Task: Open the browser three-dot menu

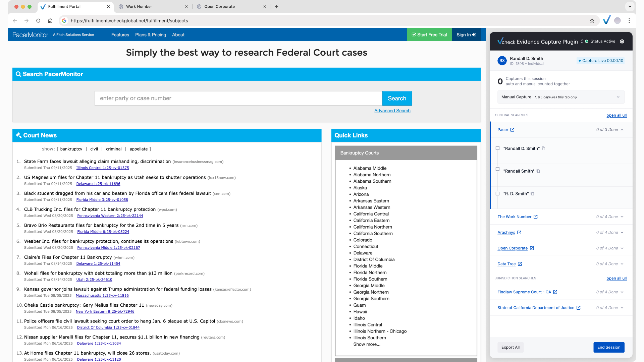Action: [629, 21]
